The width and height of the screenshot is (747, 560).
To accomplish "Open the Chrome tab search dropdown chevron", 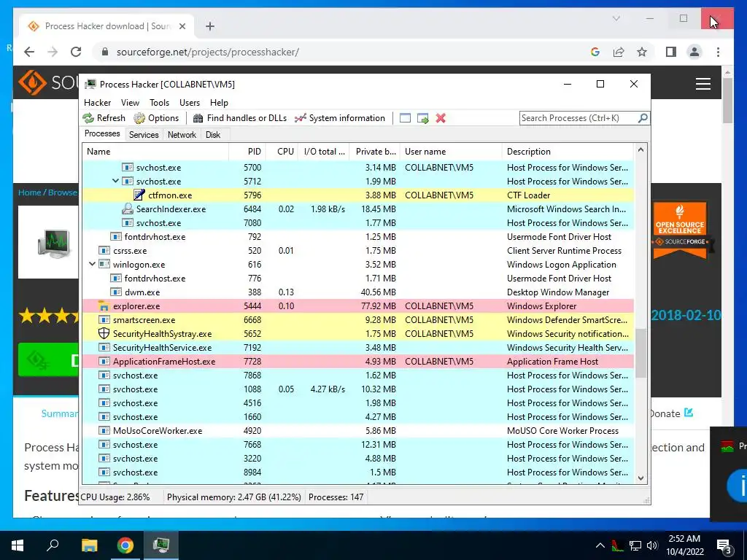I will click(x=616, y=18).
